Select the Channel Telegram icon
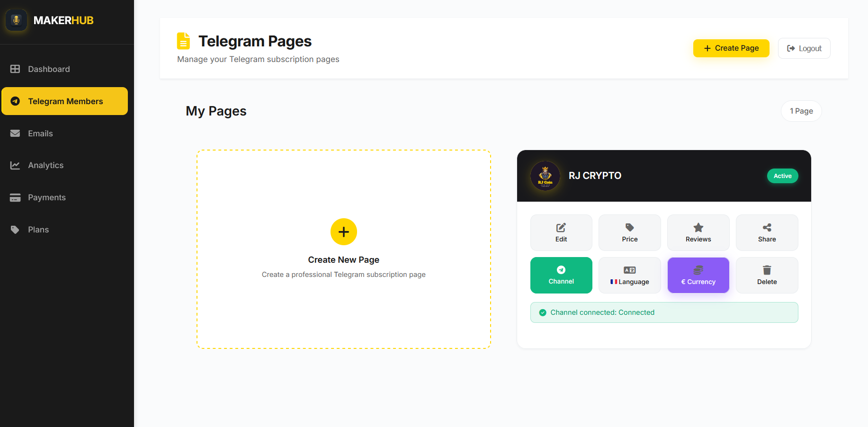868x427 pixels. click(561, 269)
